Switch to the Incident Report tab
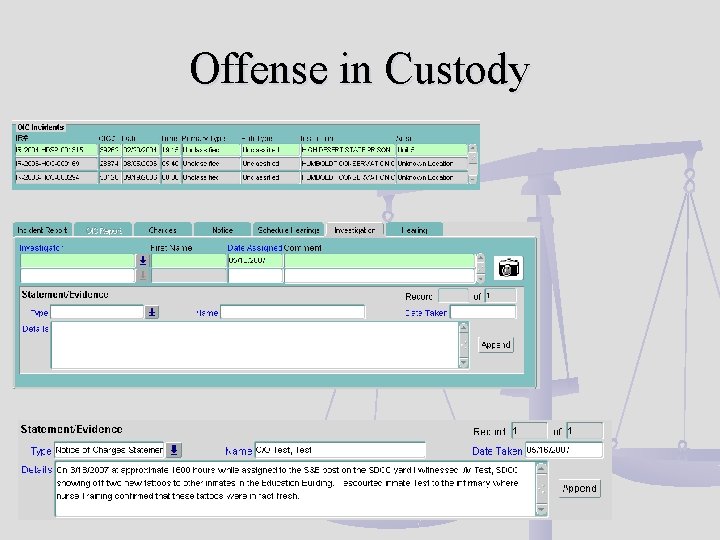 pyautogui.click(x=42, y=230)
